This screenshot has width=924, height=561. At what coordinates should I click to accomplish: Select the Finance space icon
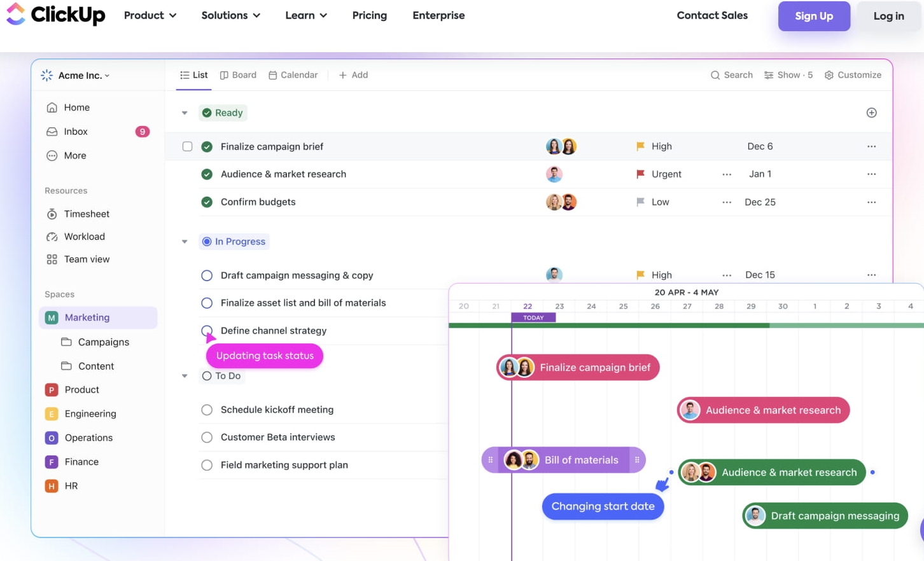pos(52,462)
